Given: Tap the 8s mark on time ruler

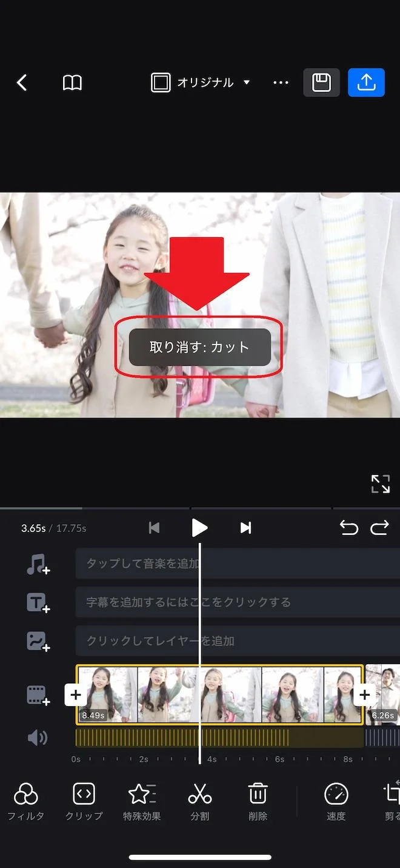Looking at the screenshot, I should pyautogui.click(x=347, y=759).
